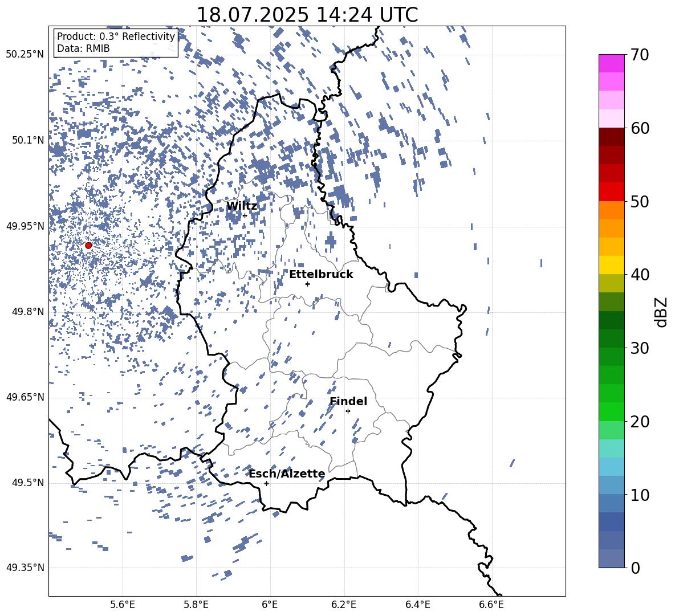This screenshot has width=675, height=616.
Task: Click the 6.2°E longitude label
Action: pyautogui.click(x=344, y=605)
